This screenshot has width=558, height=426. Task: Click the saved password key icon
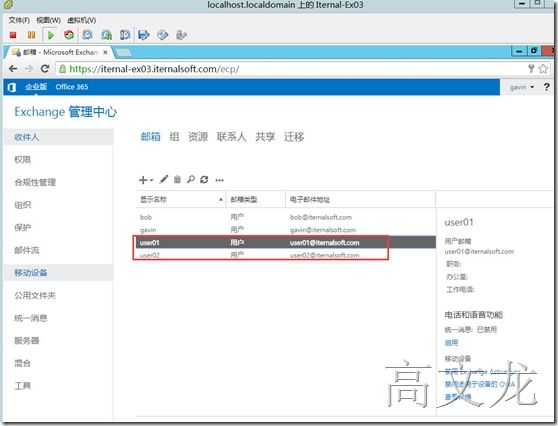pyautogui.click(x=531, y=68)
